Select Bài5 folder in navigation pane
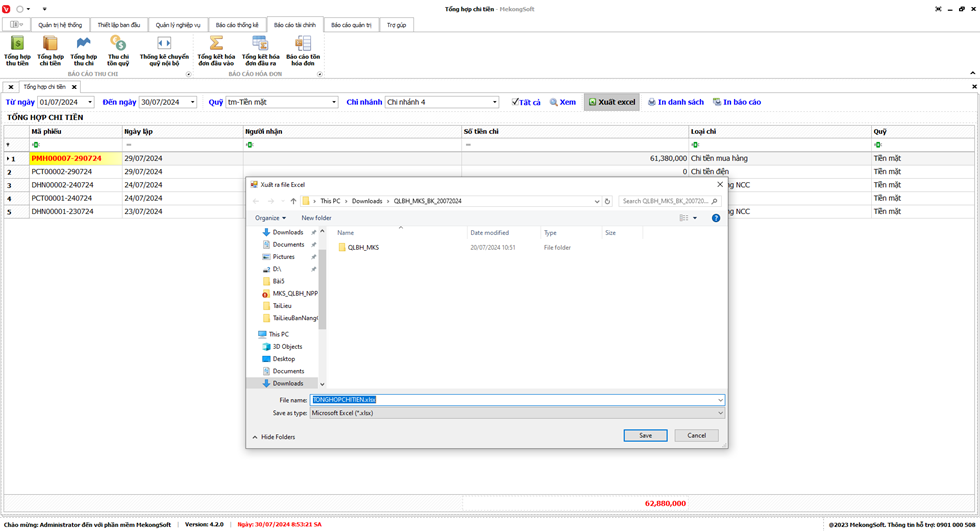Screen dimensions: 980x531 pos(278,281)
